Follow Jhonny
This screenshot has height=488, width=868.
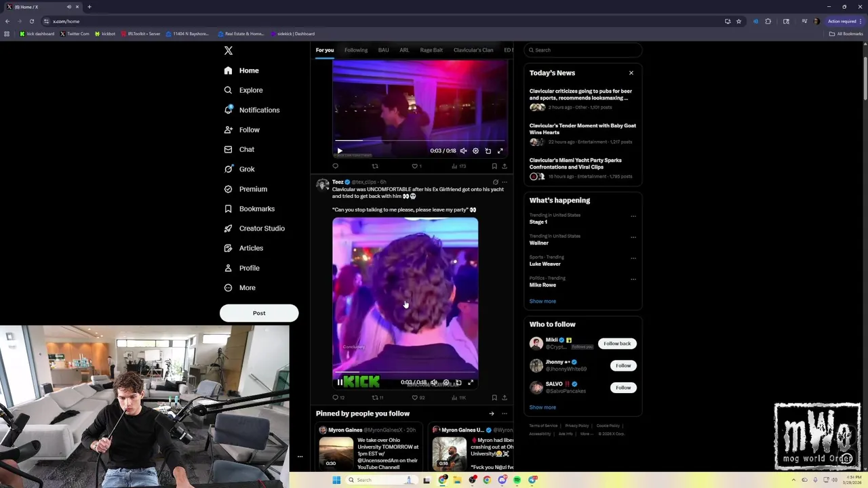623,365
